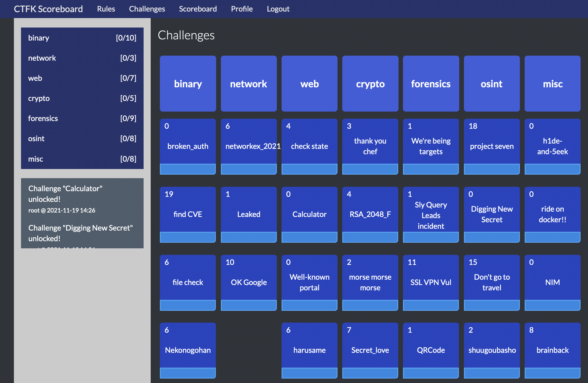Open the Don't go to travel challenge
This screenshot has width=588, height=383.
491,282
